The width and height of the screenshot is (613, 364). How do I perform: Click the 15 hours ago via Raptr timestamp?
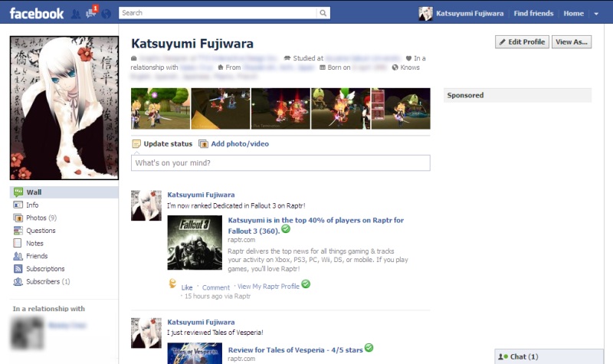coord(218,297)
